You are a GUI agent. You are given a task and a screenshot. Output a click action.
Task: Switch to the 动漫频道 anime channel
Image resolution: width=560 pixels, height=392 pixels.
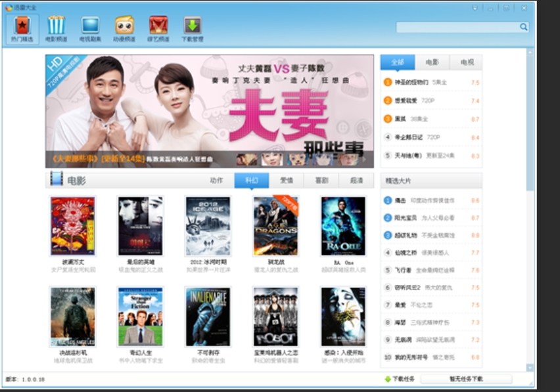124,29
